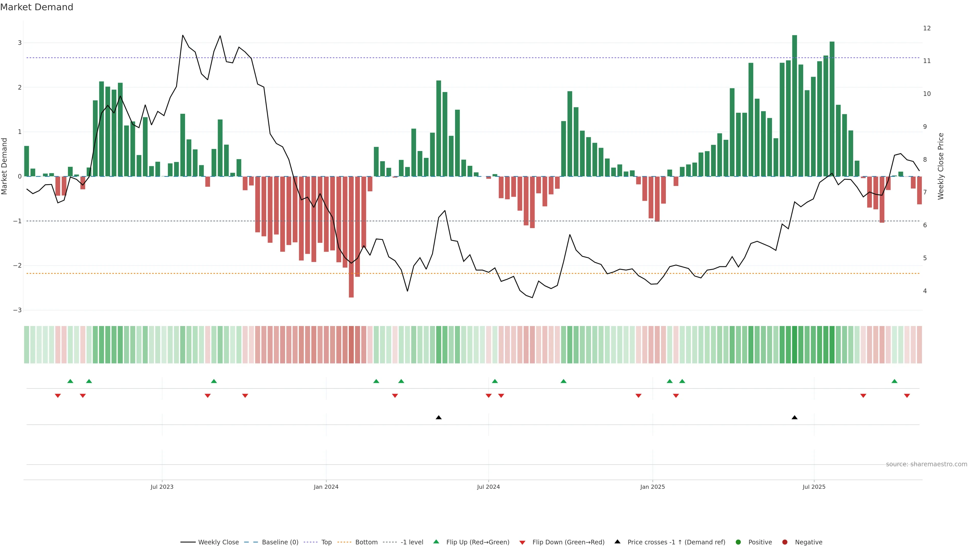Image resolution: width=980 pixels, height=551 pixels.
Task: Click the Jul 2025 x-axis label
Action: 814,487
